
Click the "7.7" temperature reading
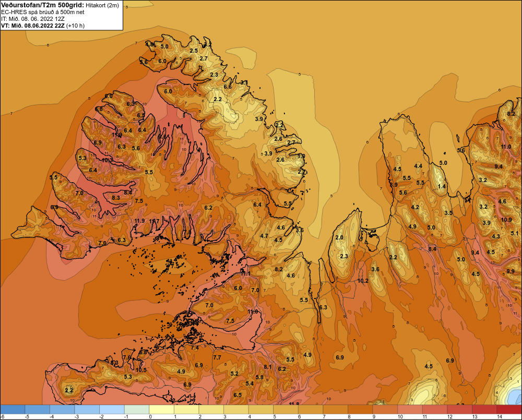[217, 357]
